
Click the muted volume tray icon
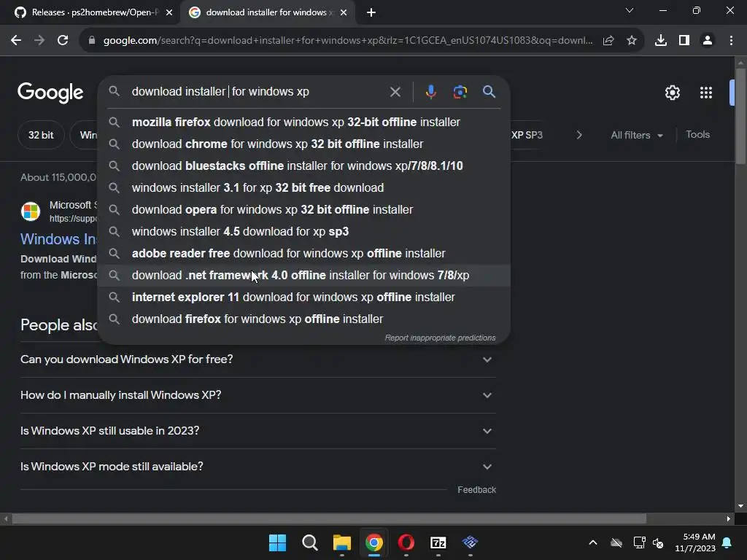659,542
